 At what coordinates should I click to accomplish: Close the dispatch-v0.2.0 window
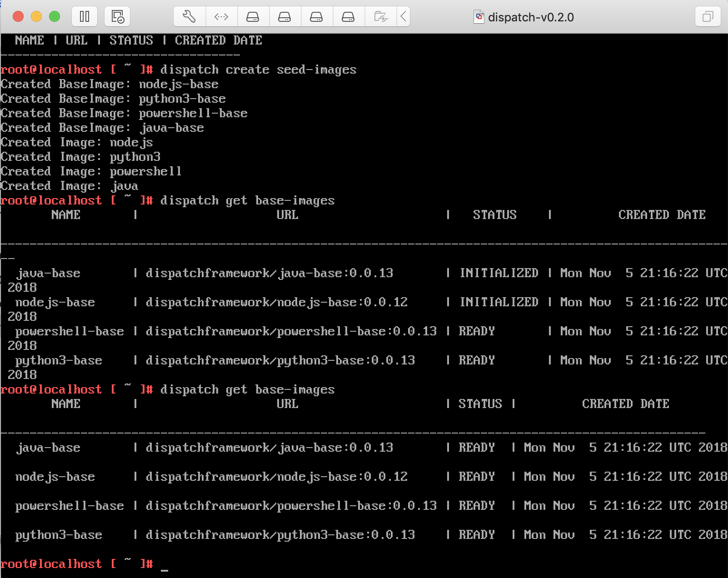(x=18, y=17)
